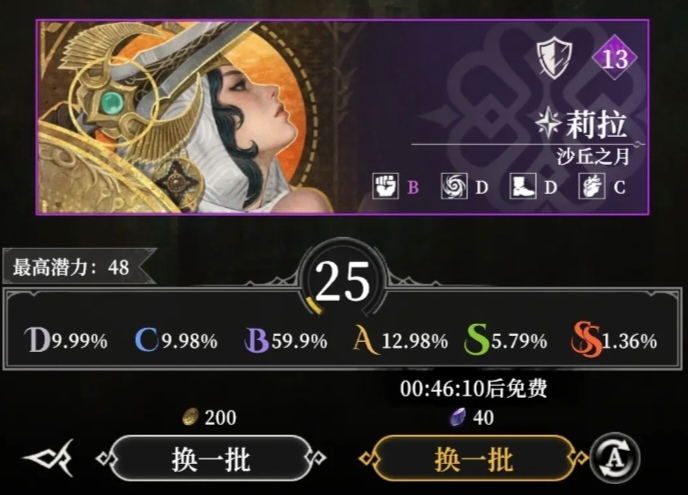Tap the boot speed stat icon

[523, 186]
